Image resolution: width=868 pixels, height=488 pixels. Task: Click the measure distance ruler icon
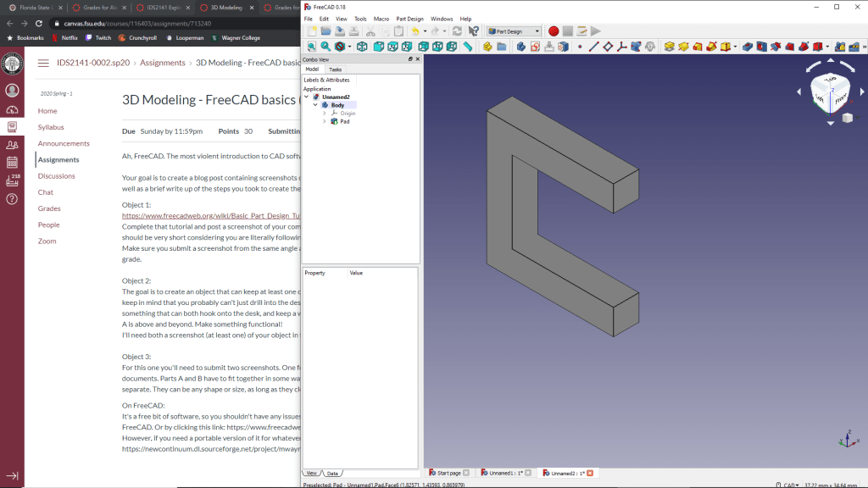467,47
